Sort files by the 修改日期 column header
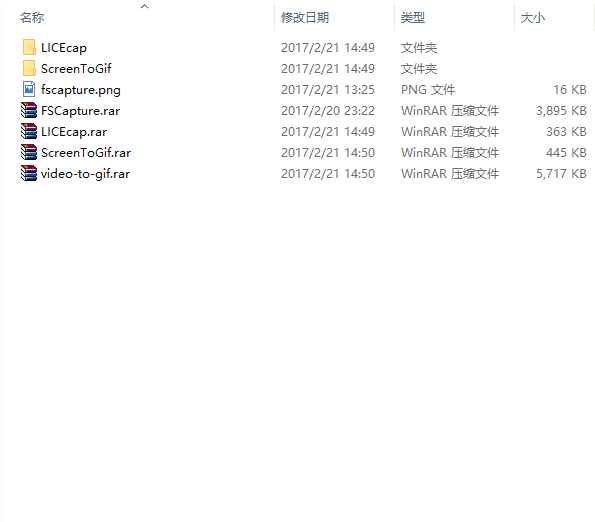Image resolution: width=595 pixels, height=522 pixels. pos(305,17)
